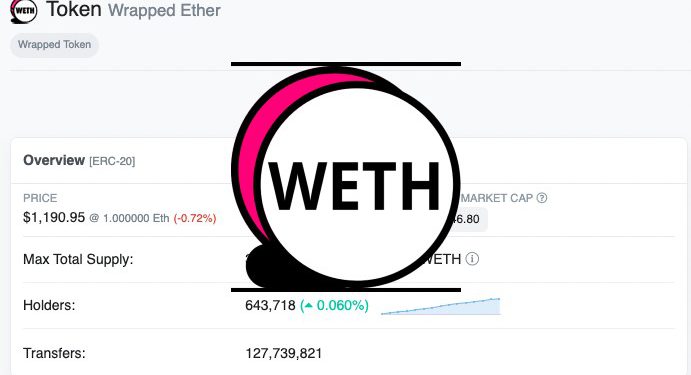
Task: Open the holders trend sparkline chart
Action: 440,307
